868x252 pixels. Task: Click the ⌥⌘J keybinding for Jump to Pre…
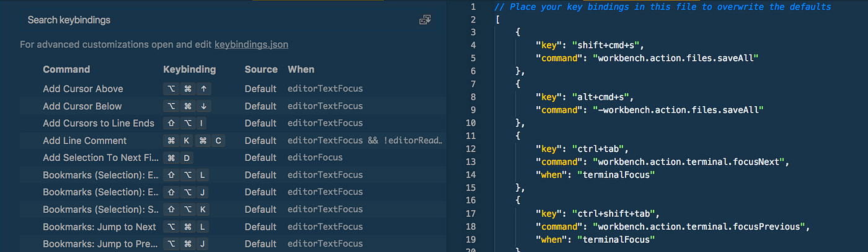187,244
